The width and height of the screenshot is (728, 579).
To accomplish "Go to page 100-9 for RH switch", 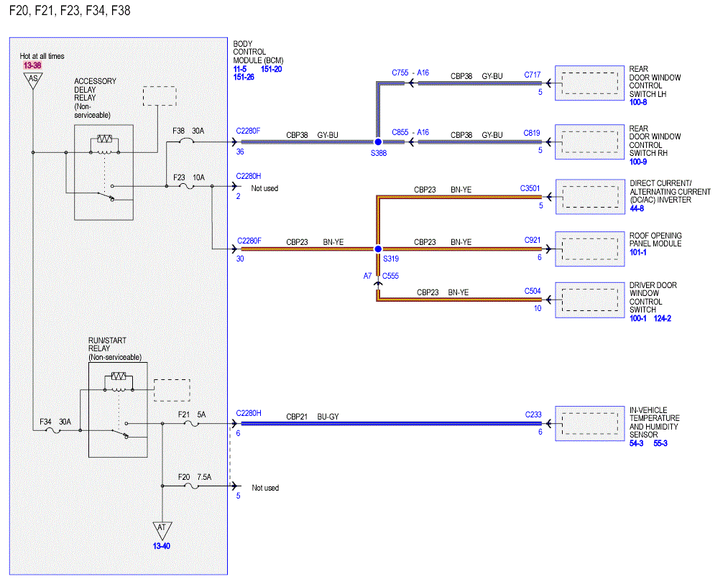I will pyautogui.click(x=638, y=162).
